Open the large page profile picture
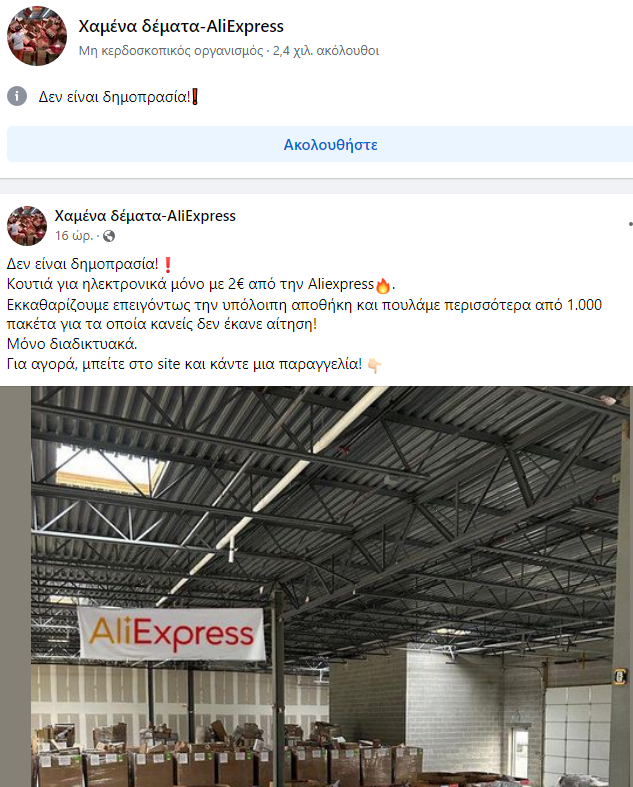 (37, 36)
